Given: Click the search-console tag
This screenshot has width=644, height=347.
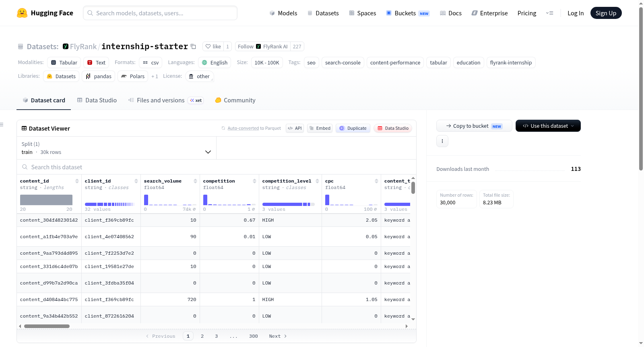Looking at the screenshot, I should tap(343, 62).
